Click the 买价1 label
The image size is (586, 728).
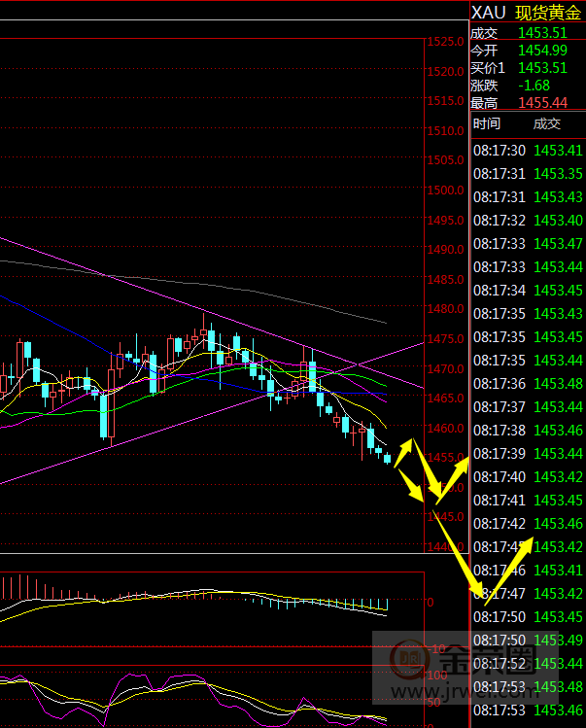click(x=488, y=68)
